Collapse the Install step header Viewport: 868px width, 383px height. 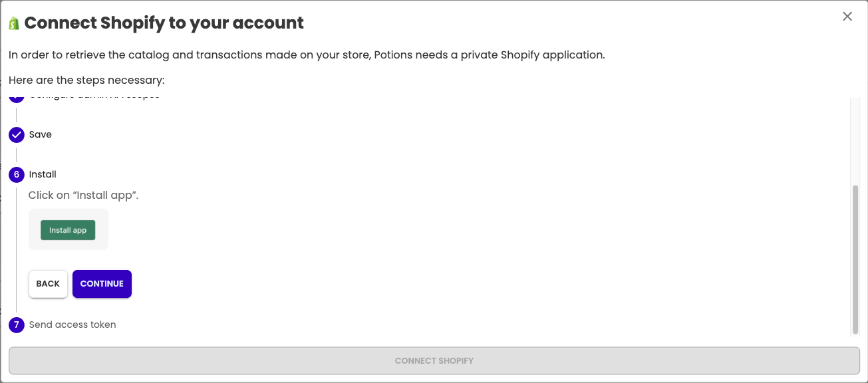coord(43,174)
